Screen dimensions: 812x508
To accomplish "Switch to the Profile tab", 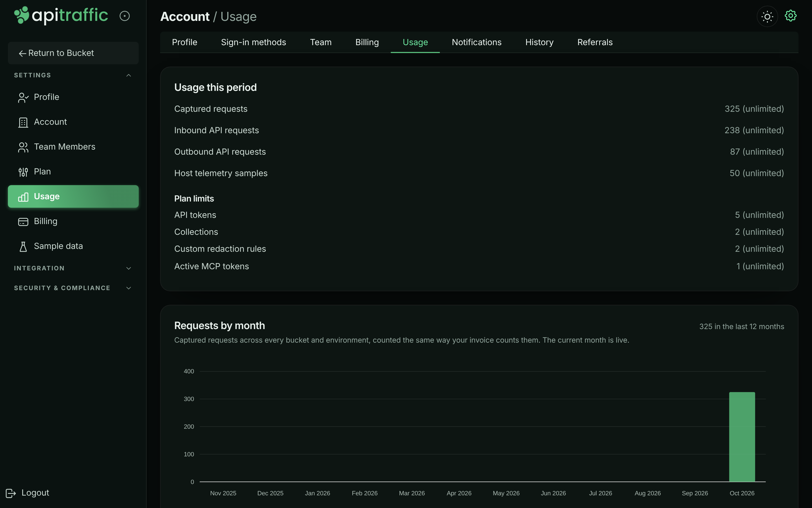I will tap(185, 42).
